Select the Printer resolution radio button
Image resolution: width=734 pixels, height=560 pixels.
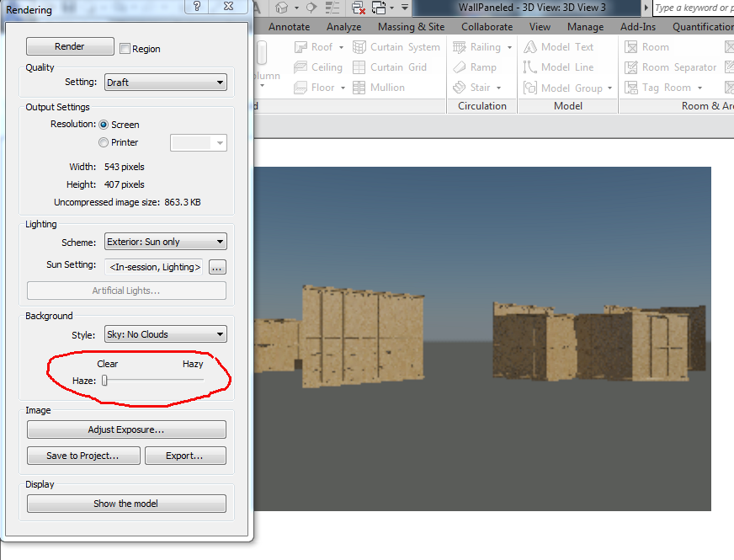[x=103, y=142]
